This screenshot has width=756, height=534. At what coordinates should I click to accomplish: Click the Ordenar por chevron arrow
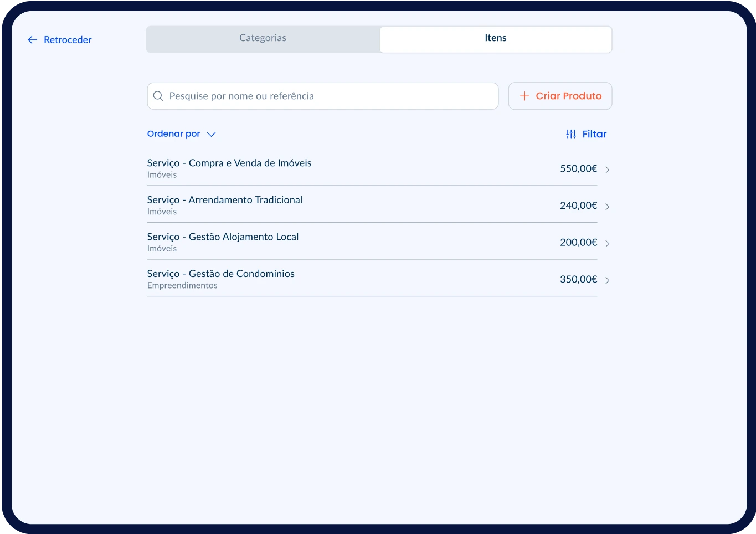coord(211,135)
